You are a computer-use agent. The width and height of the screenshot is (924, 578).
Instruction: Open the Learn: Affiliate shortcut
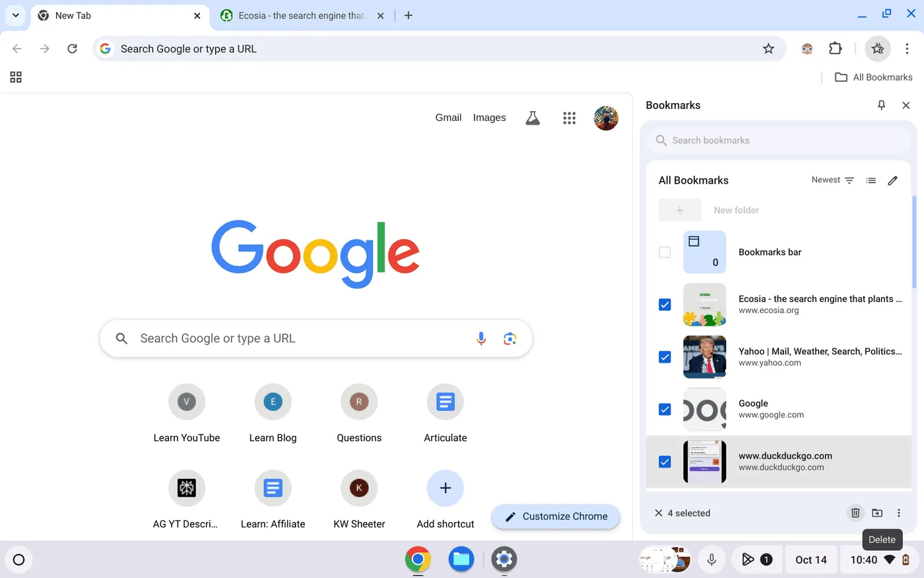tap(273, 500)
